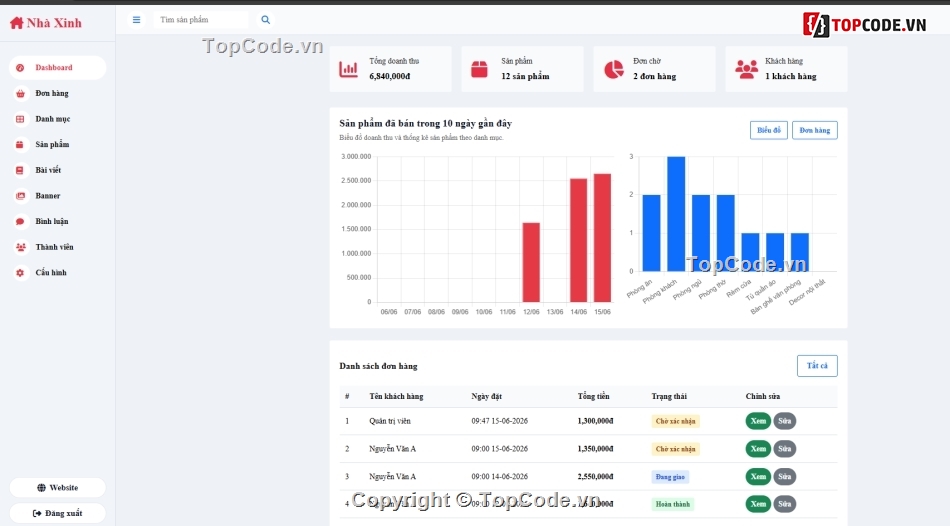Click the revenue bar-chart icon in Tổng doanh thu card

[x=348, y=69]
